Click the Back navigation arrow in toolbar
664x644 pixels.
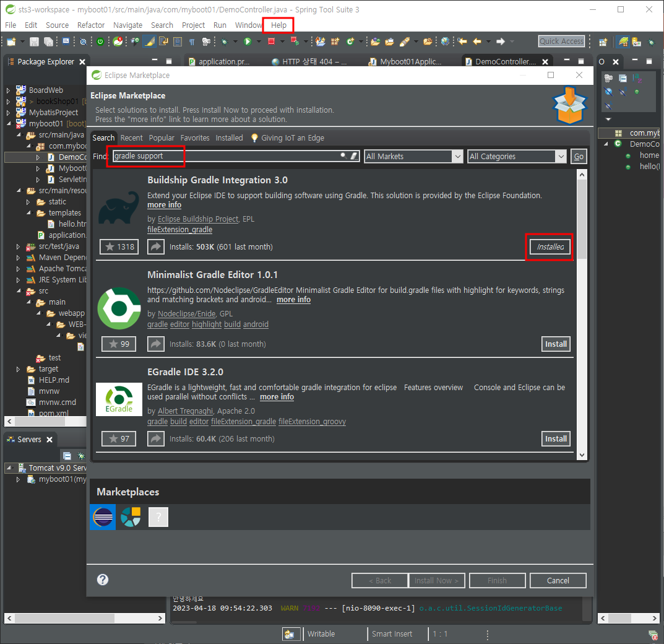pos(477,41)
